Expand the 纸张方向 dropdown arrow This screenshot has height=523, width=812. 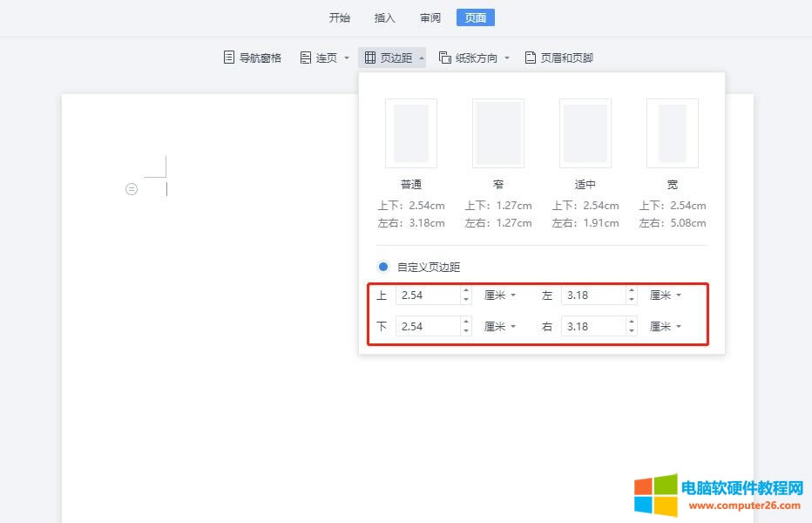click(x=507, y=58)
